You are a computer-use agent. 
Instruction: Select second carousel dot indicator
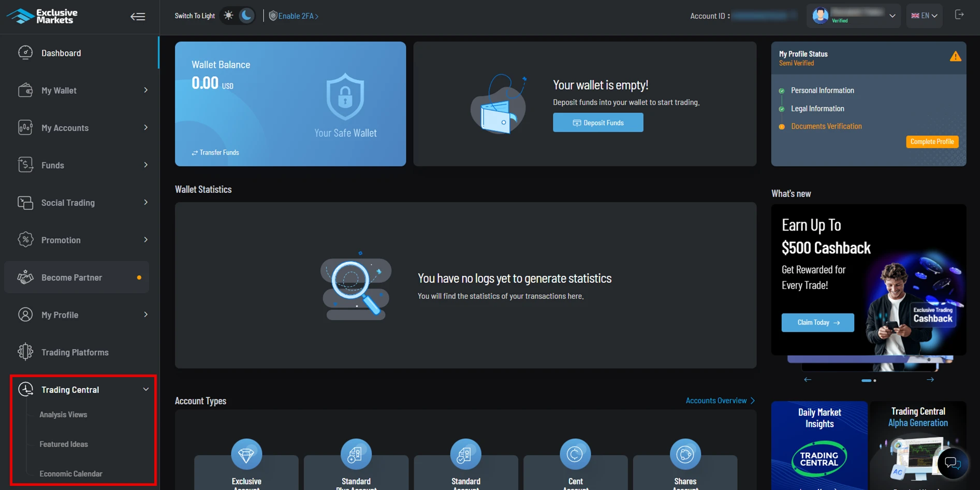click(875, 381)
